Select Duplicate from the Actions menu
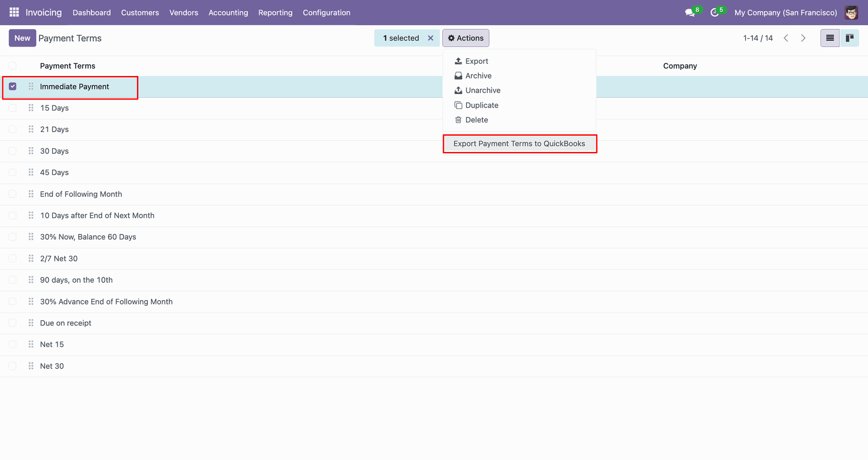The height and width of the screenshot is (460, 868). 481,105
